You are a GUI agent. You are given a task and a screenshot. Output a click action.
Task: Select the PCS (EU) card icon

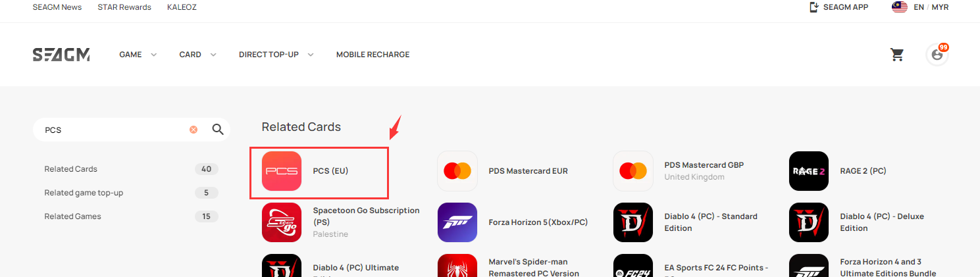[282, 171]
